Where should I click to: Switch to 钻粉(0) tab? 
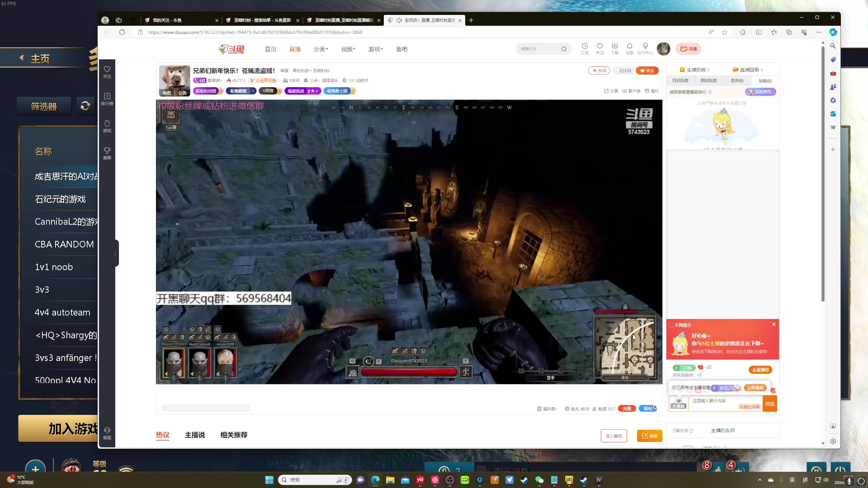coord(765,81)
